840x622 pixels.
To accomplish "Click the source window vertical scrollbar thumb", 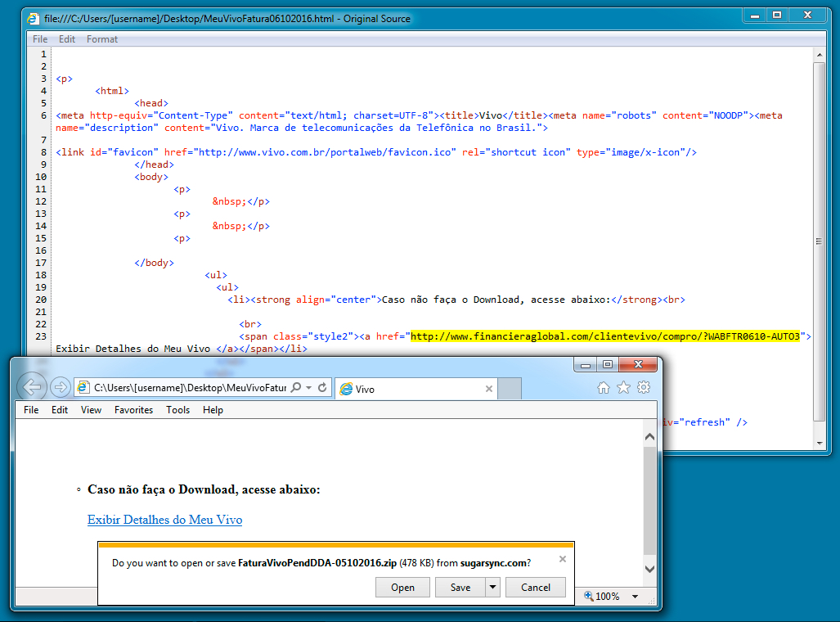I will [819, 241].
